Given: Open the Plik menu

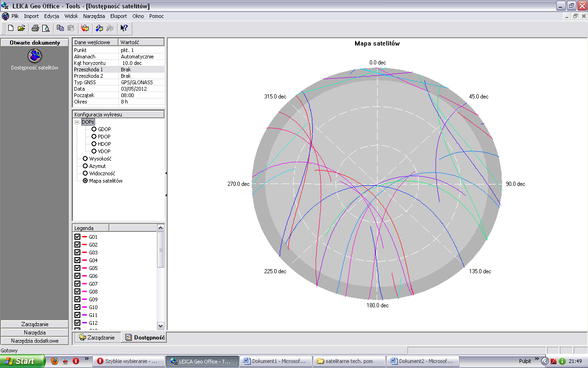Looking at the screenshot, I should coord(15,16).
